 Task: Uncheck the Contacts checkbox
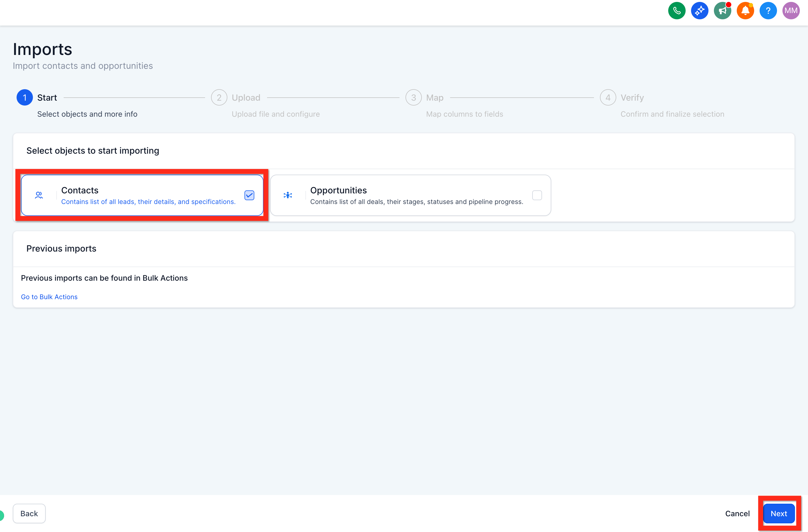tap(249, 195)
